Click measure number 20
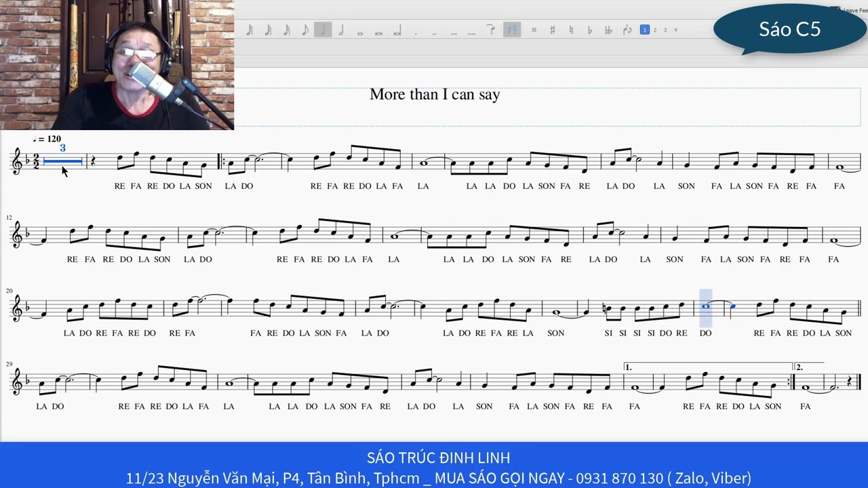 click(9, 291)
